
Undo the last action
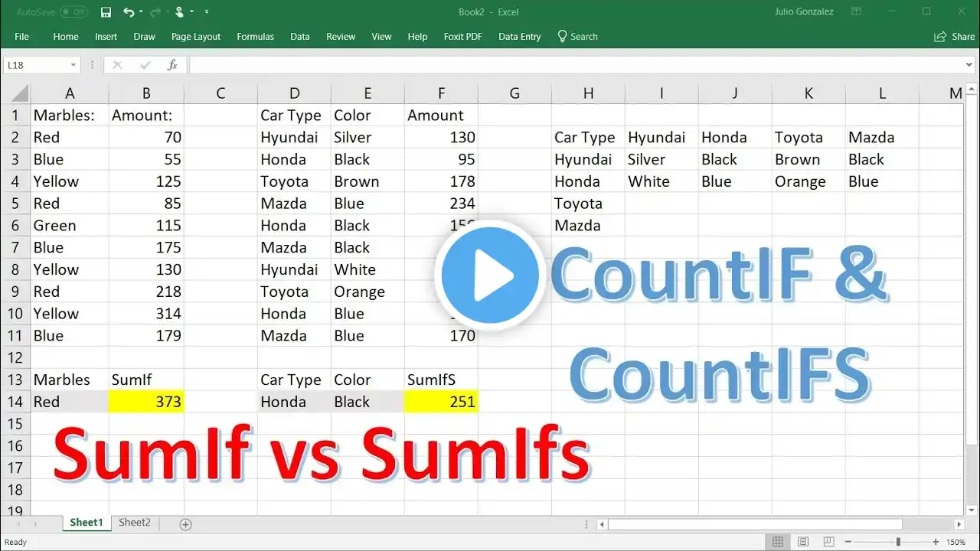coord(128,12)
